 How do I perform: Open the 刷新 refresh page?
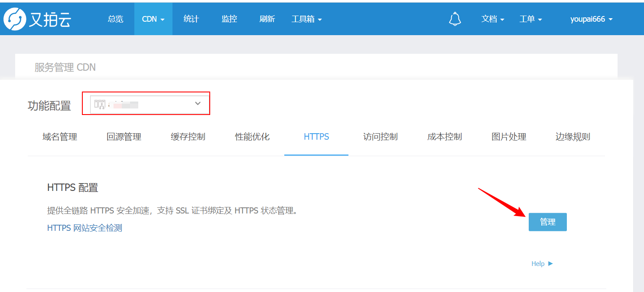267,19
